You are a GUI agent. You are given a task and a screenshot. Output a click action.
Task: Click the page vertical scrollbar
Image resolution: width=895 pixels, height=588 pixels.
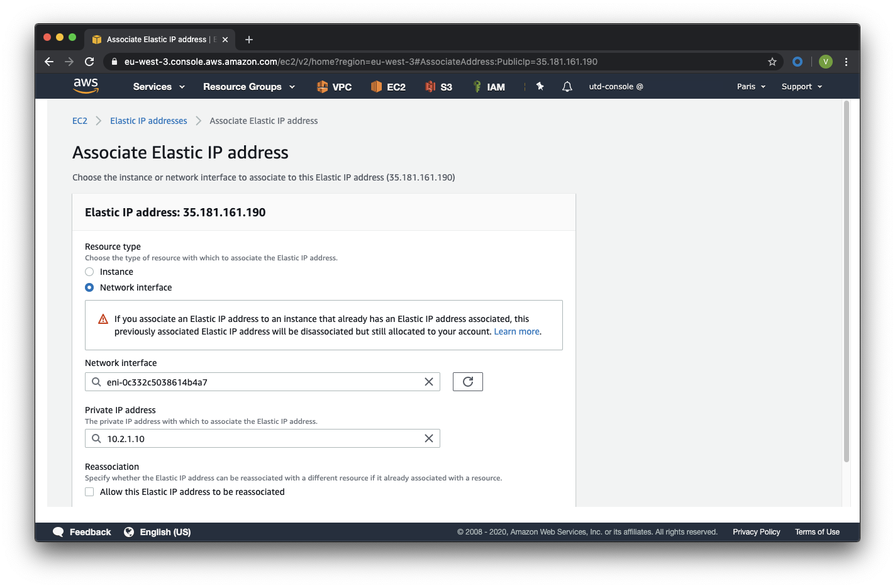(846, 281)
